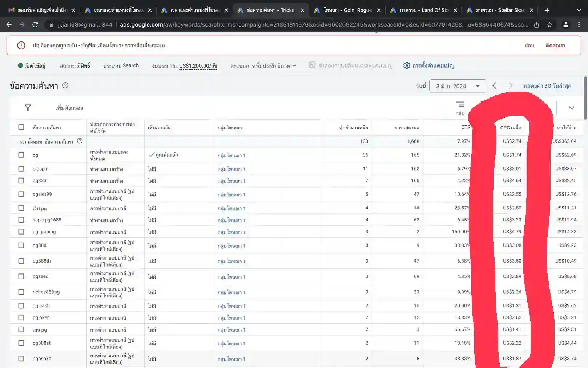Open the "ภาพรวม - Stellar Skat" browser tab
Screen dimensions: 588x368
click(498, 10)
